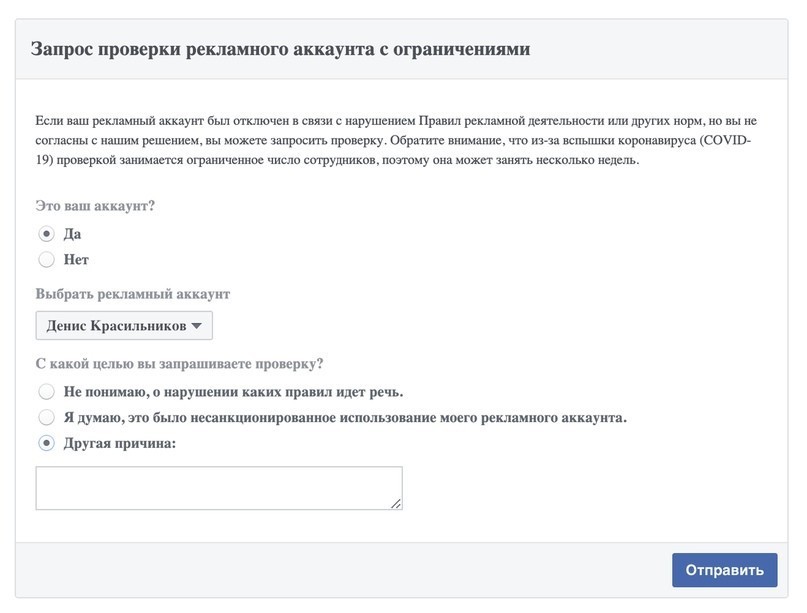Screen dimensions: 807x613
Task: Open the "Денис Красильников" ad account dropdown
Action: (124, 325)
